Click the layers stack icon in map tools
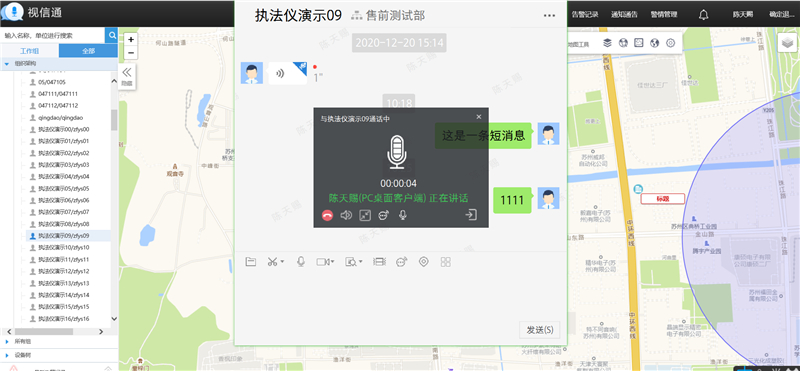The width and height of the screenshot is (800, 371). coord(607,43)
